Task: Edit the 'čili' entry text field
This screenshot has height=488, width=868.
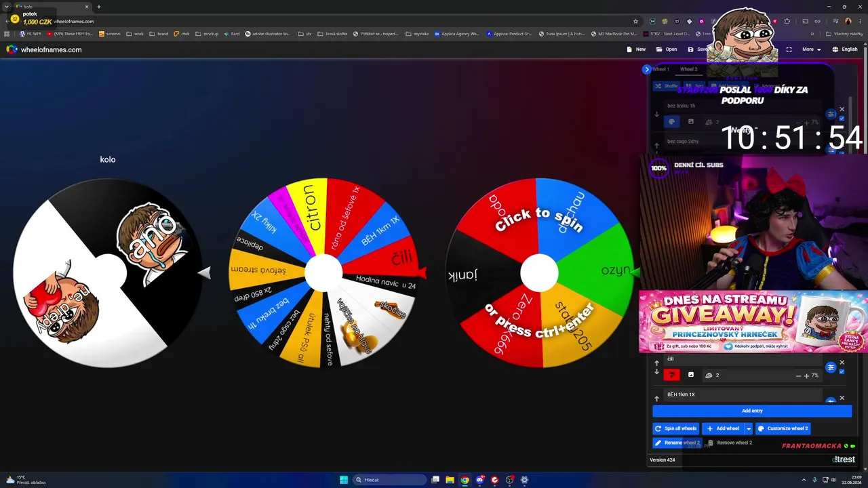Action: 743,359
